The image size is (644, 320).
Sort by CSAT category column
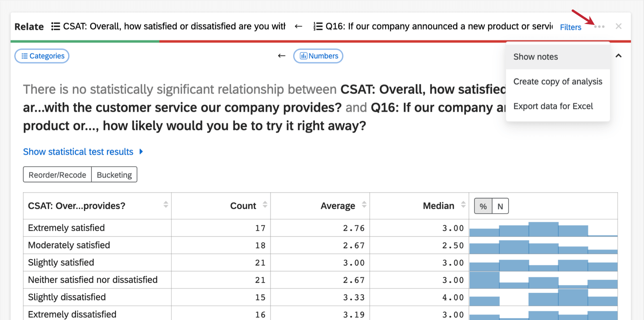tap(166, 205)
